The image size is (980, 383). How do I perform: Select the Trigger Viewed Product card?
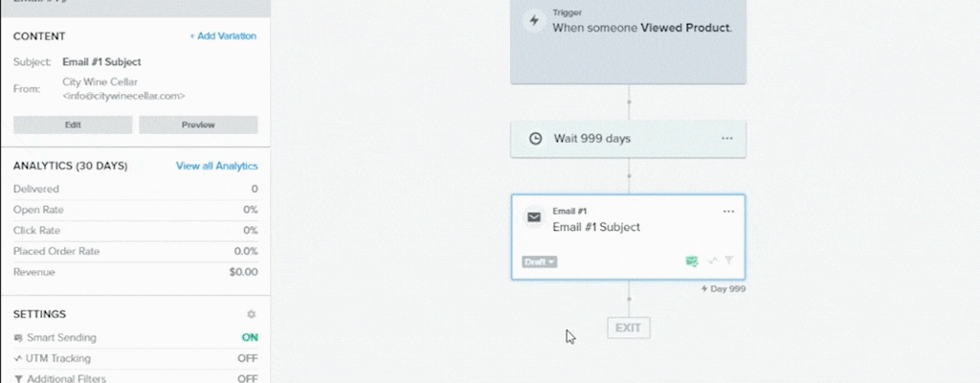click(628, 41)
